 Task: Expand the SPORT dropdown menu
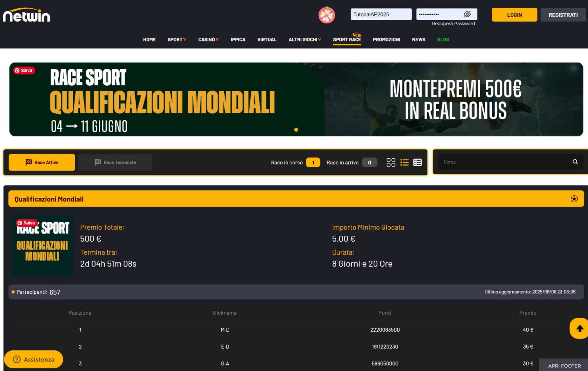coord(177,39)
